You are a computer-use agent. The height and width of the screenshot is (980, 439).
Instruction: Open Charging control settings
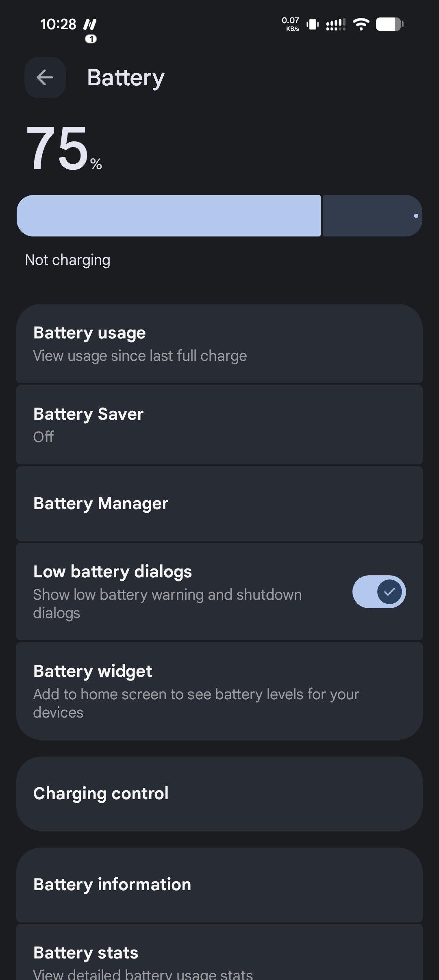(219, 794)
